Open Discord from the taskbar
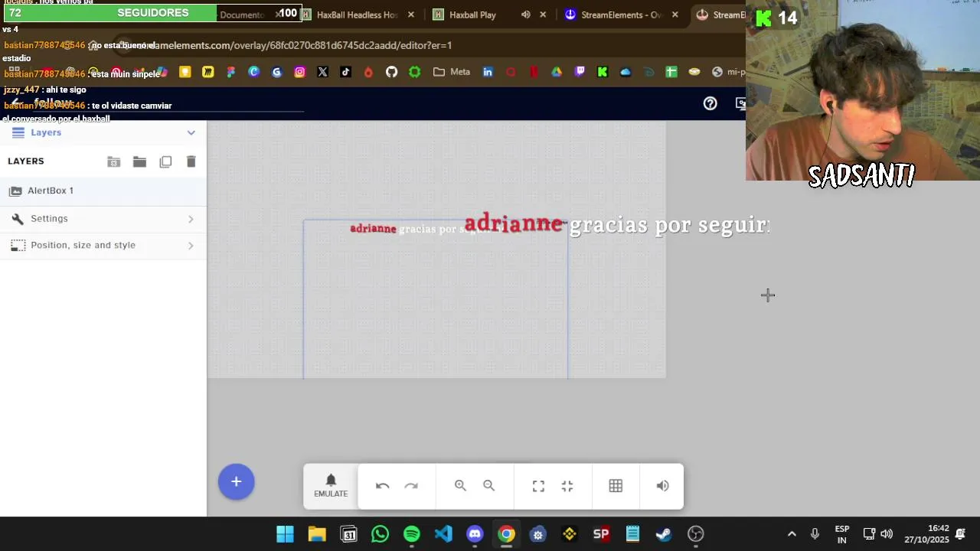Screen dimensions: 980x551 [475, 534]
